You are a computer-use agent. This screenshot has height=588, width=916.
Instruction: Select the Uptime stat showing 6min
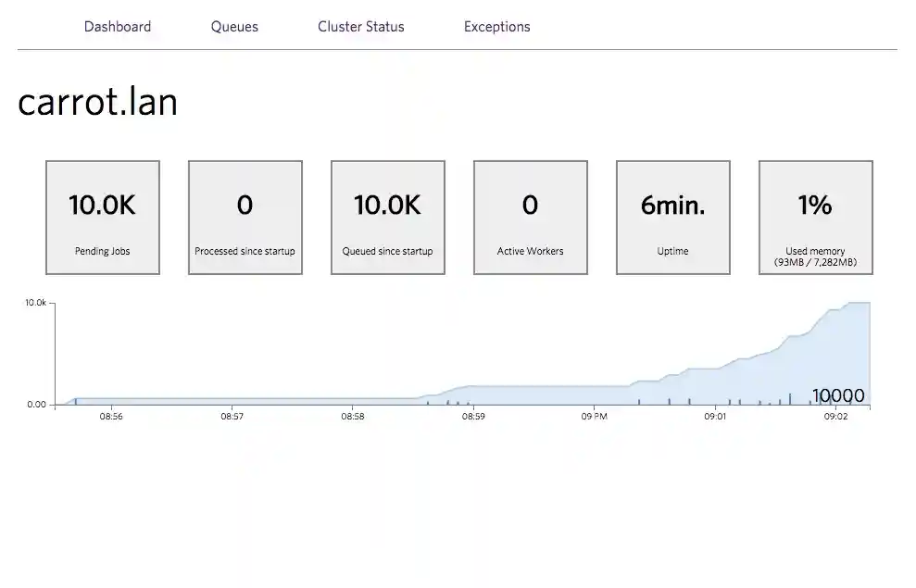click(x=672, y=217)
